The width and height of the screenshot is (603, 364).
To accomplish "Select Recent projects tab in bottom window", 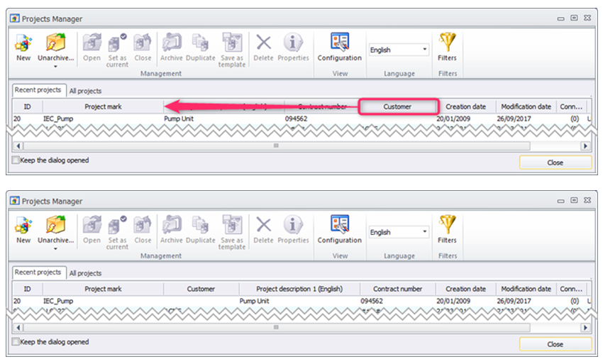I will 38,272.
